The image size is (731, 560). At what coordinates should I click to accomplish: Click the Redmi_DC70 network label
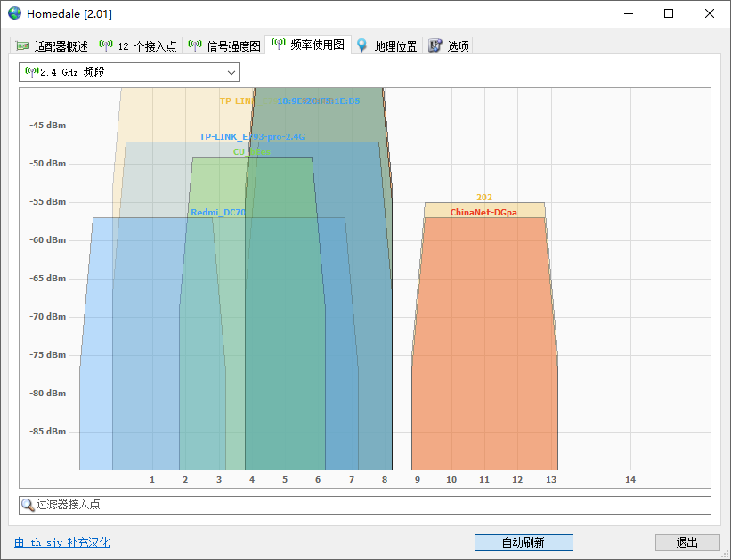tap(218, 213)
